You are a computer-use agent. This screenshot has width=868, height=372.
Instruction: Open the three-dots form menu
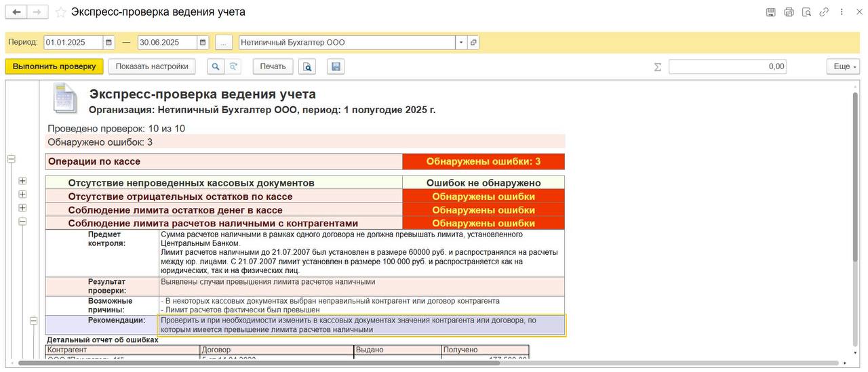842,12
